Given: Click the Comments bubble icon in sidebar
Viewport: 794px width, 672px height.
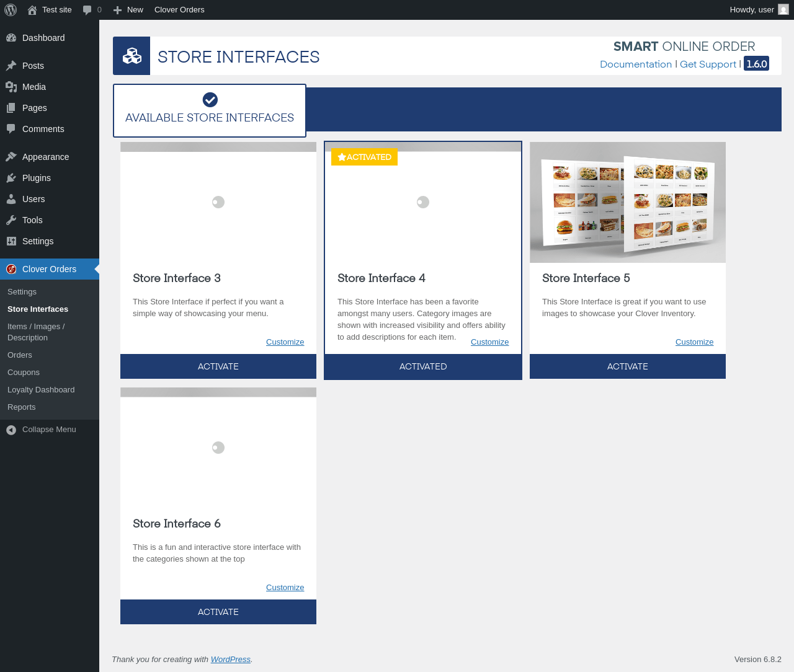Looking at the screenshot, I should pos(11,129).
